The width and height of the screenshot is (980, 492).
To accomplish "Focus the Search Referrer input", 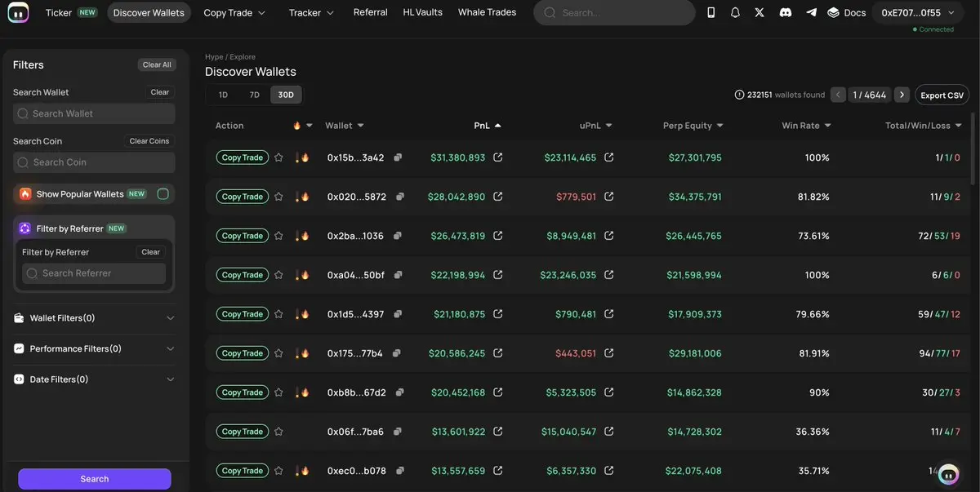I will point(94,273).
